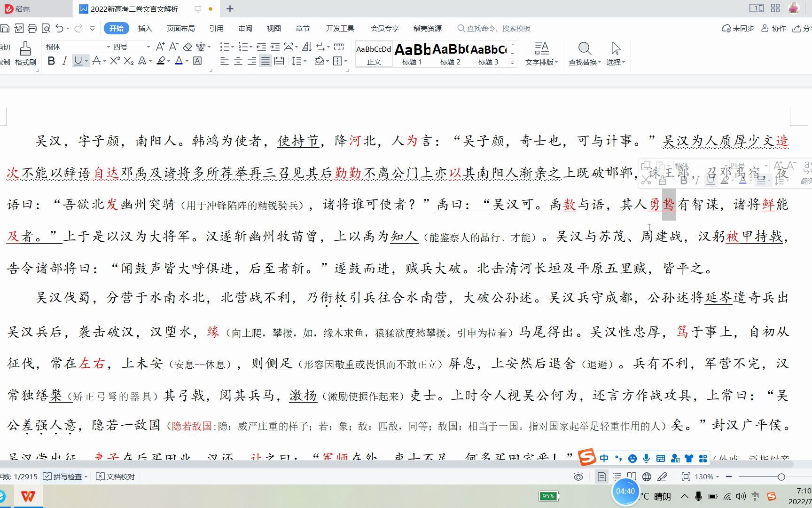The height and width of the screenshot is (508, 812).
Task: Apply the 正文 style
Action: 374,54
